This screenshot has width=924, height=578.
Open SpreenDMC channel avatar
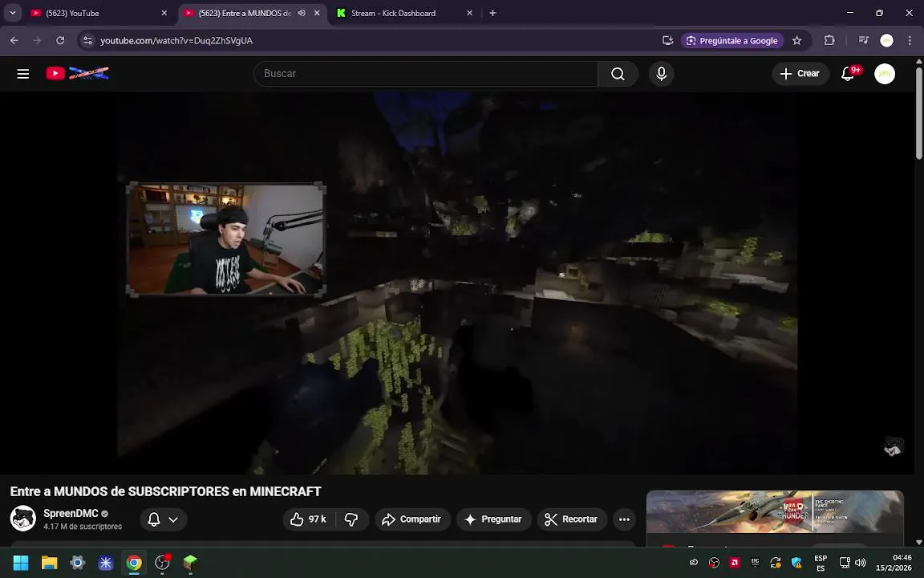tap(23, 519)
